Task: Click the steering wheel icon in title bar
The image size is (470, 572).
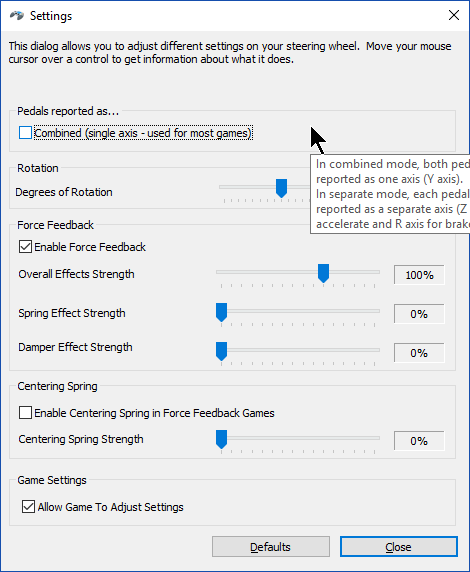Action: click(16, 16)
